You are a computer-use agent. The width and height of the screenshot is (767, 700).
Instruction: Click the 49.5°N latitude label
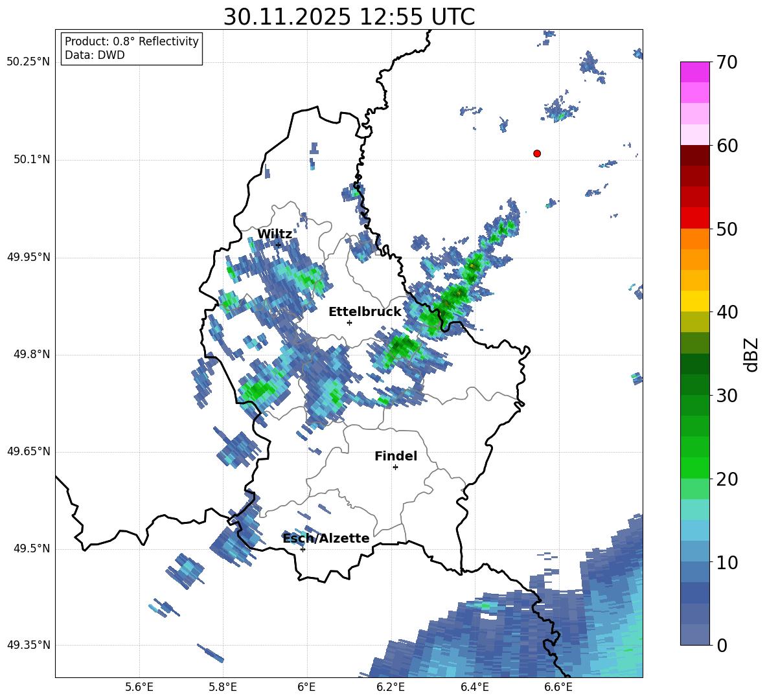tap(32, 548)
